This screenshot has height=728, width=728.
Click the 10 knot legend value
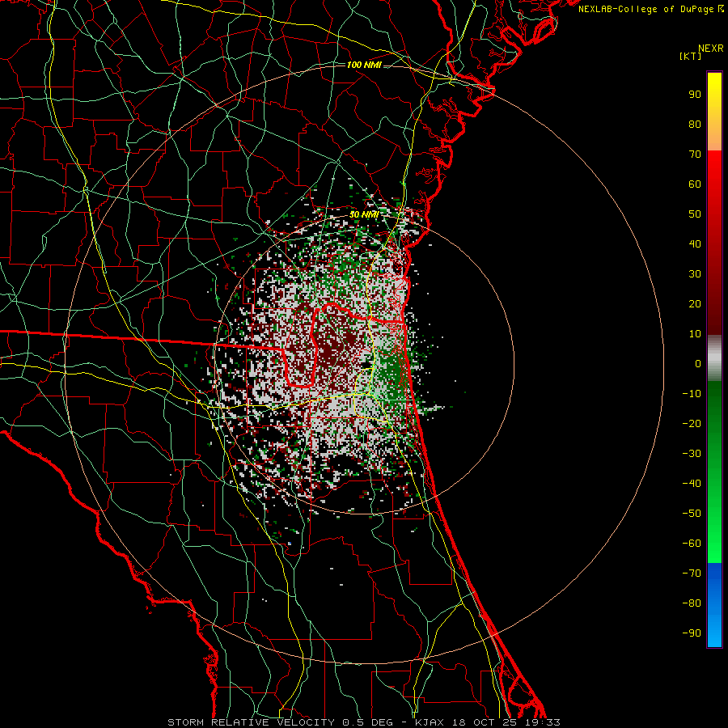(x=695, y=334)
